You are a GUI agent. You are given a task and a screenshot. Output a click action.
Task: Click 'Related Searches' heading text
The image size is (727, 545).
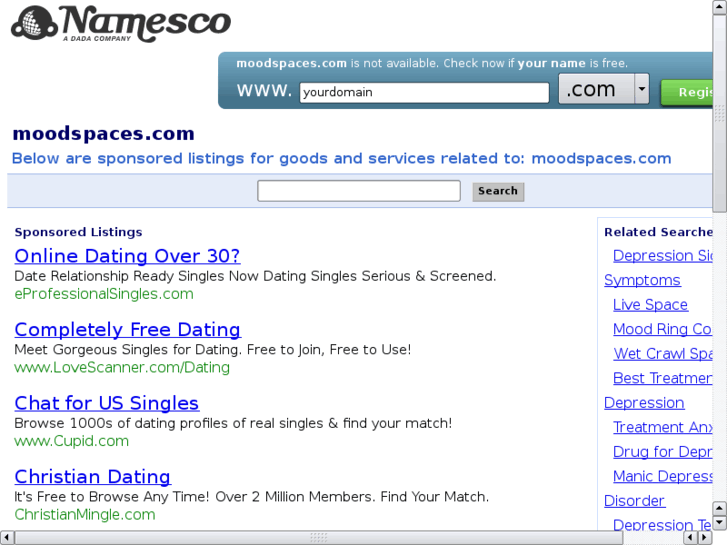658,232
